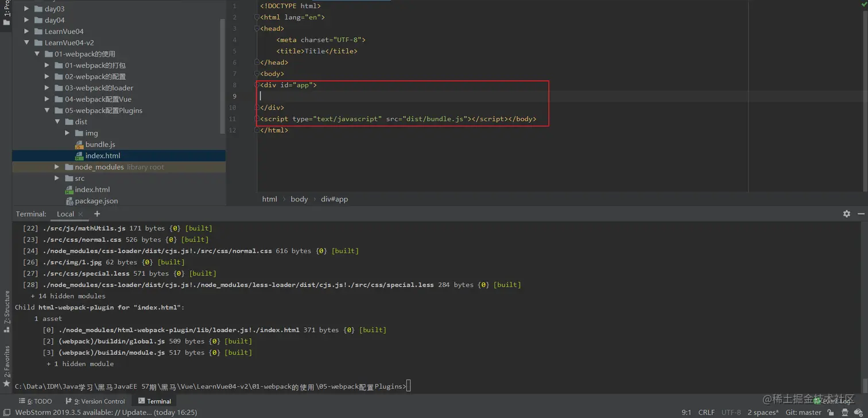Screen dimensions: 868x418
Task: Expand the 01-webpack的打包 folder
Action: (x=47, y=65)
